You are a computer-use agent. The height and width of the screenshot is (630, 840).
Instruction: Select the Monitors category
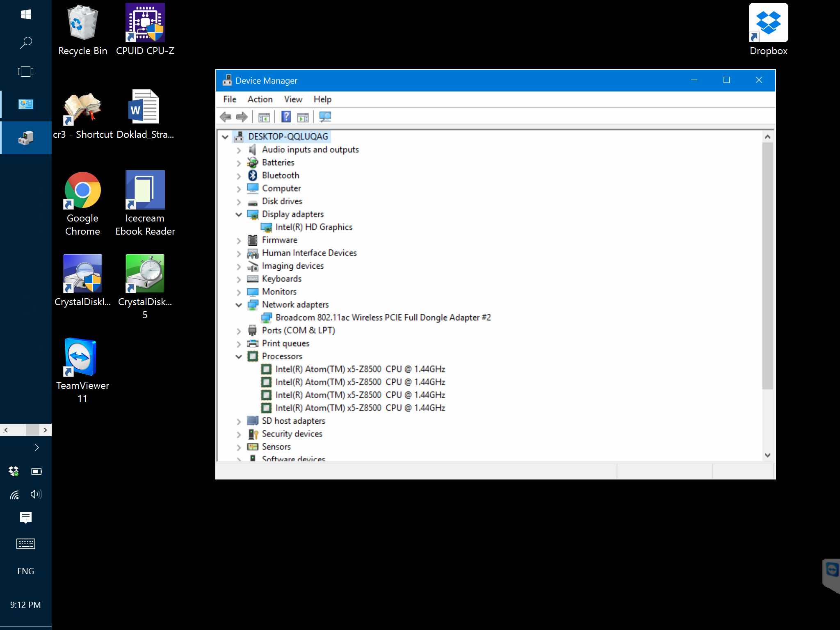[279, 292]
